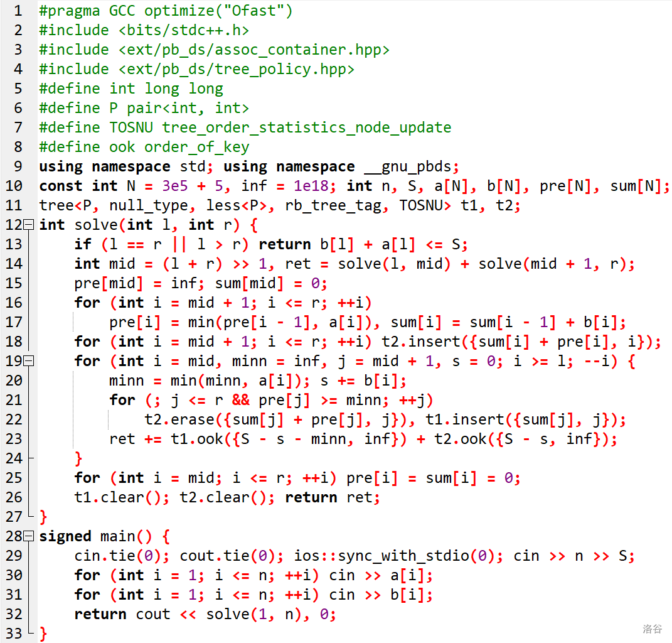Click line number 23 in the gutter
672x643 pixels.
coord(13,439)
